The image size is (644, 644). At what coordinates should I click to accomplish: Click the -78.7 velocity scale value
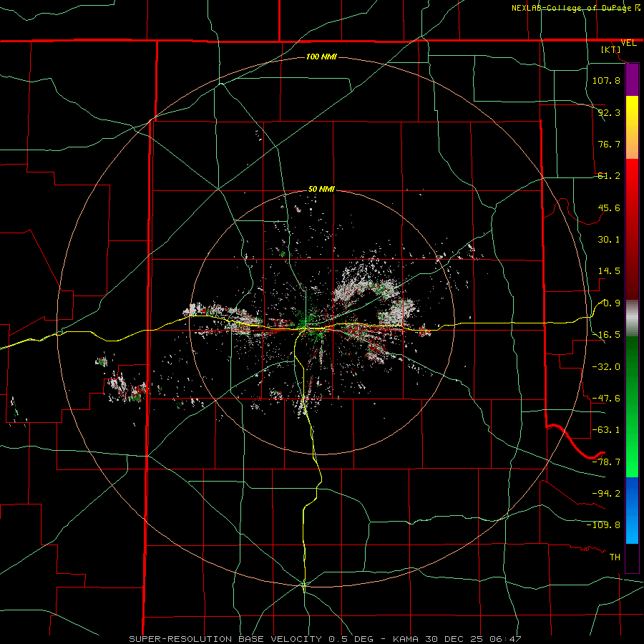tap(606, 462)
